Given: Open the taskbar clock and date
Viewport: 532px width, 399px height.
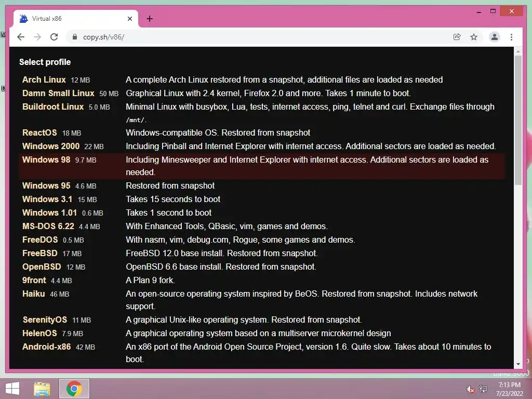Looking at the screenshot, I should pos(509,389).
